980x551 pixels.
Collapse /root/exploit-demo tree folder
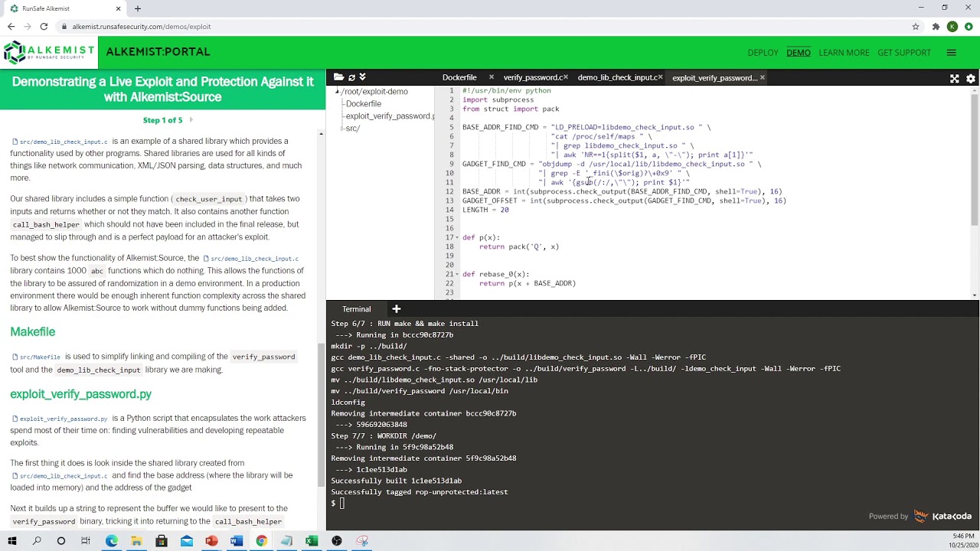(337, 92)
